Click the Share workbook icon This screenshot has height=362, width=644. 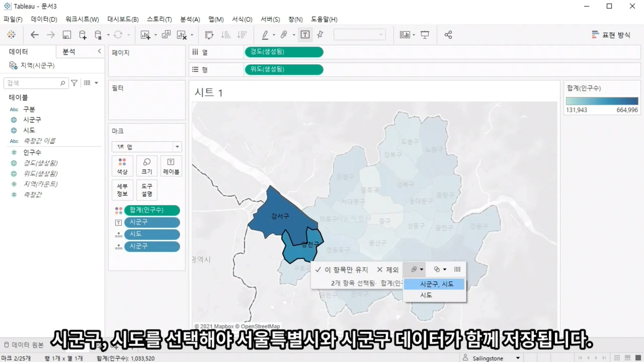pyautogui.click(x=448, y=35)
